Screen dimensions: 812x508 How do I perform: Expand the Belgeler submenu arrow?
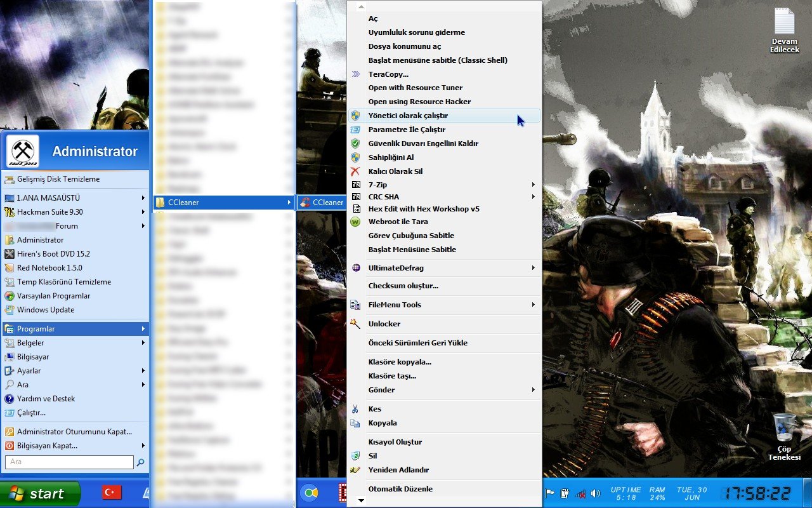tap(143, 343)
